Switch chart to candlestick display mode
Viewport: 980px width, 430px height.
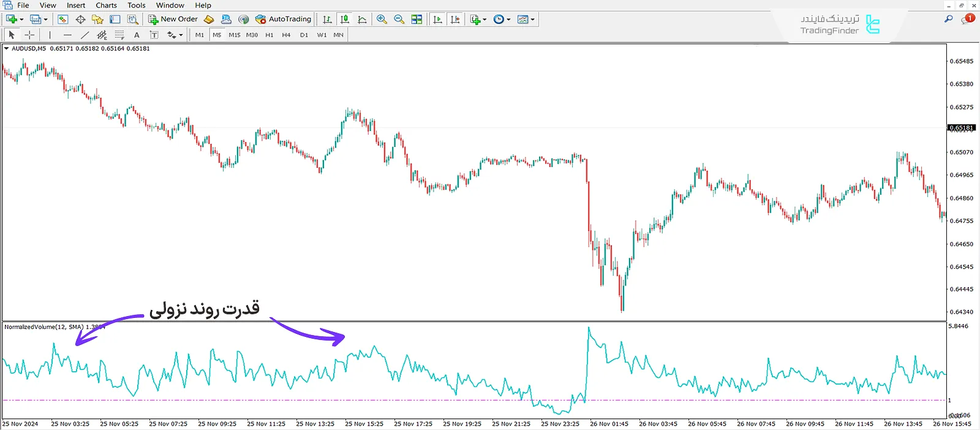tap(345, 20)
